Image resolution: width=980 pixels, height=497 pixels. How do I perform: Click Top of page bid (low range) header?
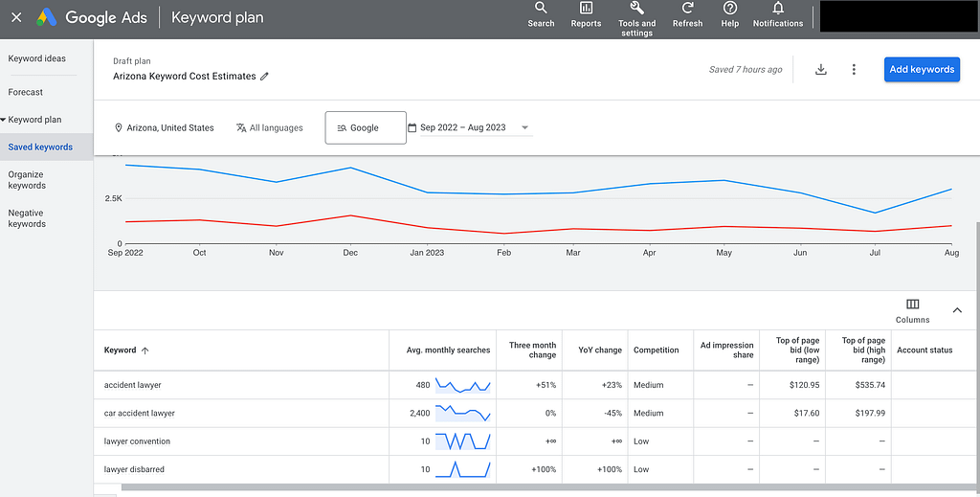coord(797,350)
